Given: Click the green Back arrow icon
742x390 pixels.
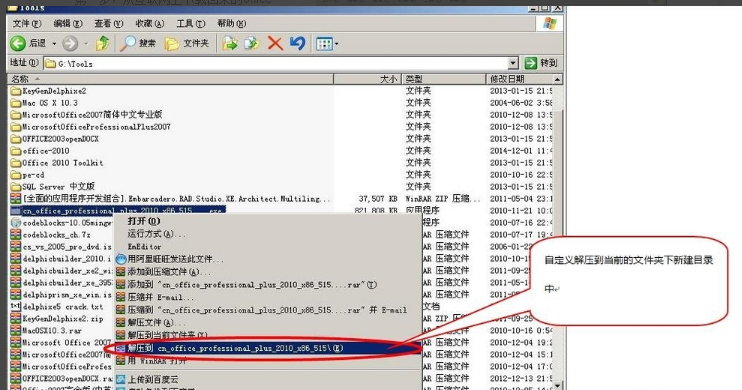Looking at the screenshot, I should click(x=18, y=44).
